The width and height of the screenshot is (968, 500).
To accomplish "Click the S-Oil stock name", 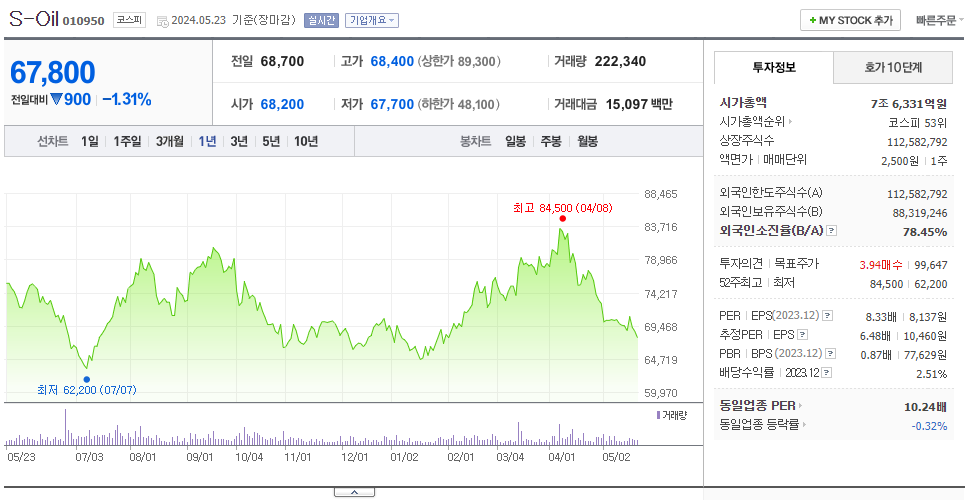I will point(33,19).
